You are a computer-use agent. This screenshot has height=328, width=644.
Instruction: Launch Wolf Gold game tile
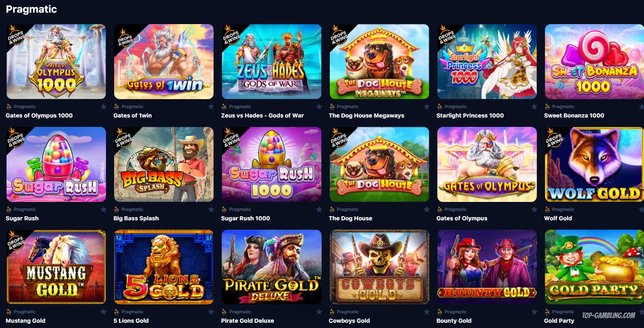point(594,164)
